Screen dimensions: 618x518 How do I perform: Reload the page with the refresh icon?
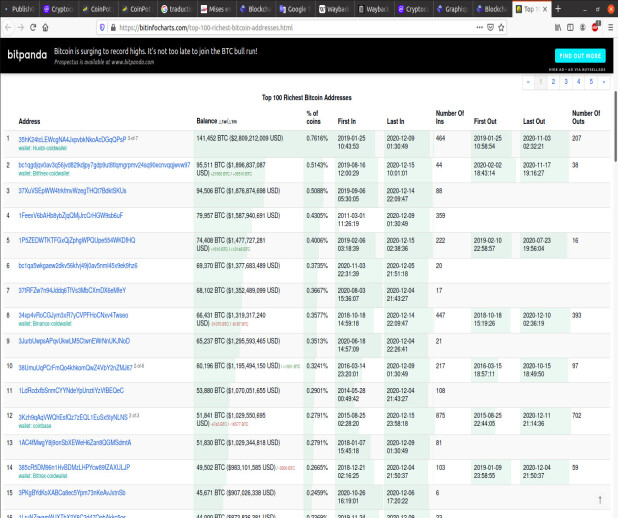click(33, 28)
